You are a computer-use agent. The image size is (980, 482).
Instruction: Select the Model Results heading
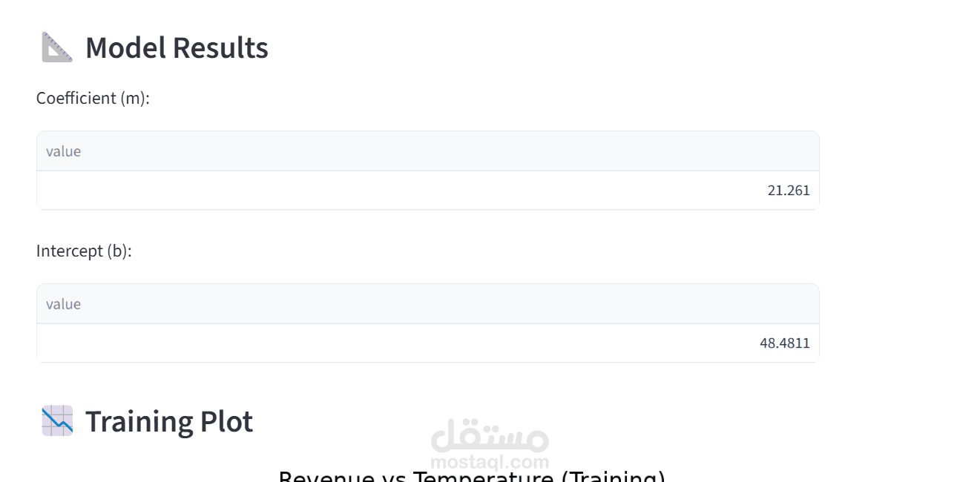click(x=177, y=47)
